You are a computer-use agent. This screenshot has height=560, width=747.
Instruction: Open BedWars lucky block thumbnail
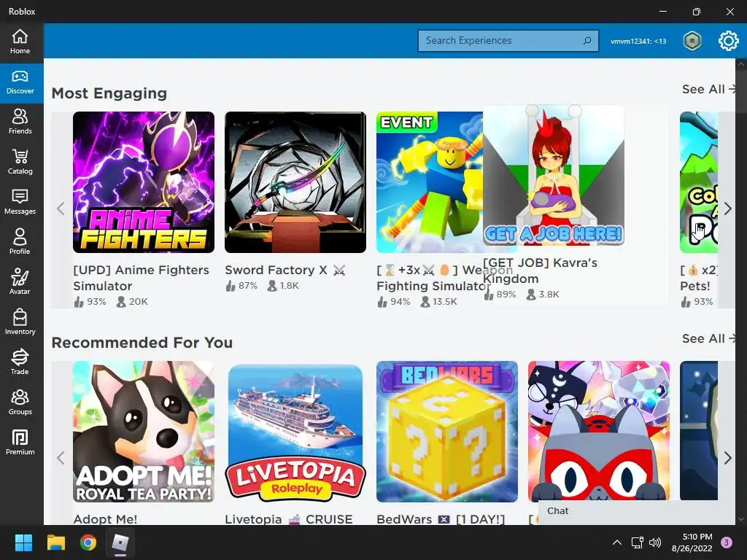(447, 432)
